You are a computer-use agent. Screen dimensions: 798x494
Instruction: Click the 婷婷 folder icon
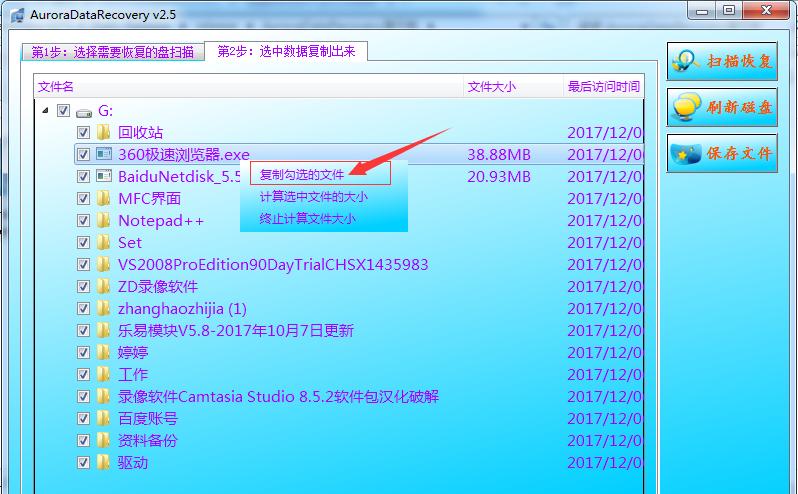(x=103, y=352)
